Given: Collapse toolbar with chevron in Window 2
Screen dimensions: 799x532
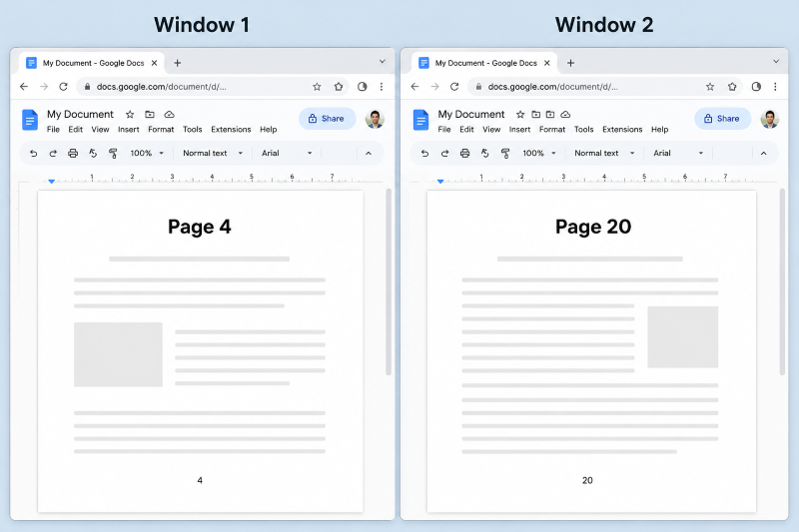Looking at the screenshot, I should point(763,154).
